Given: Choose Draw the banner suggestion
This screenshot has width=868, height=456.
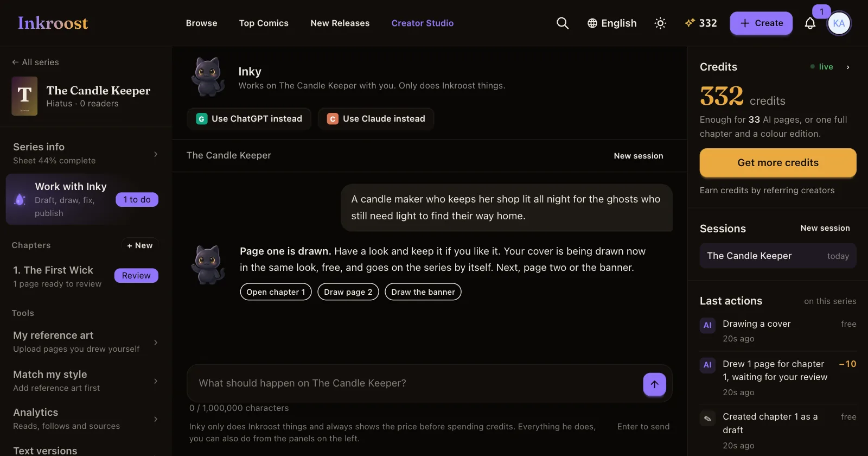Looking at the screenshot, I should (423, 292).
